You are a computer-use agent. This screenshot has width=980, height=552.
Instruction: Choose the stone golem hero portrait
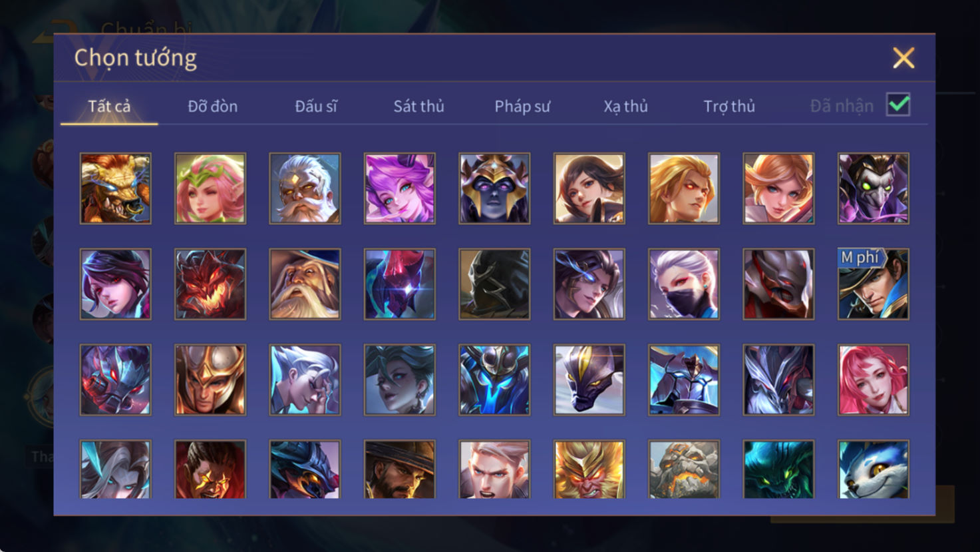[x=684, y=469]
